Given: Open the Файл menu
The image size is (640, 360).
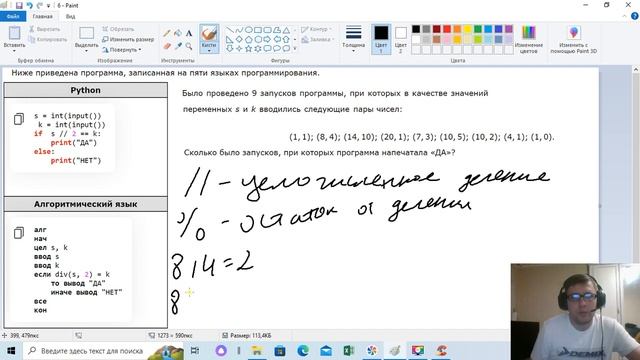Looking at the screenshot, I should tap(13, 16).
